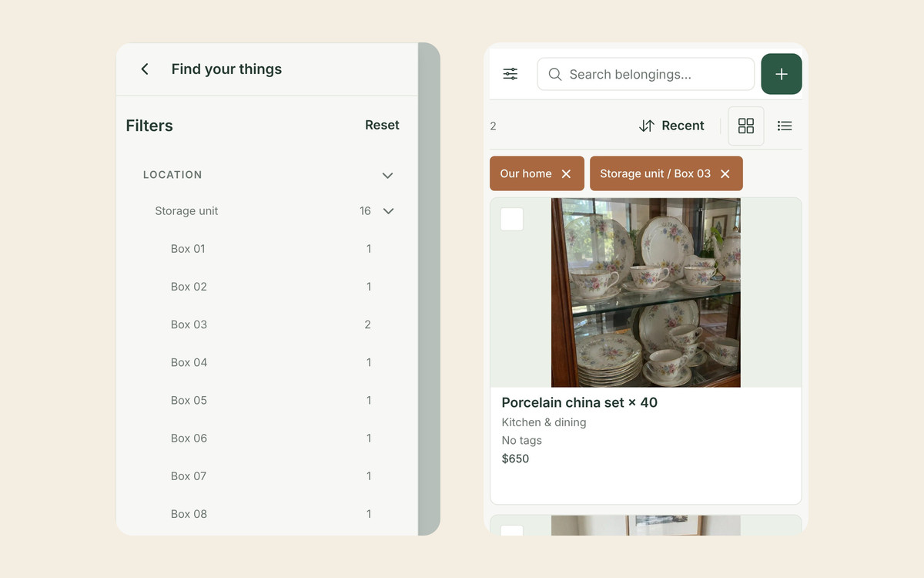The height and width of the screenshot is (578, 924).
Task: Click the Kitchen & dining category text
Action: [x=544, y=422]
